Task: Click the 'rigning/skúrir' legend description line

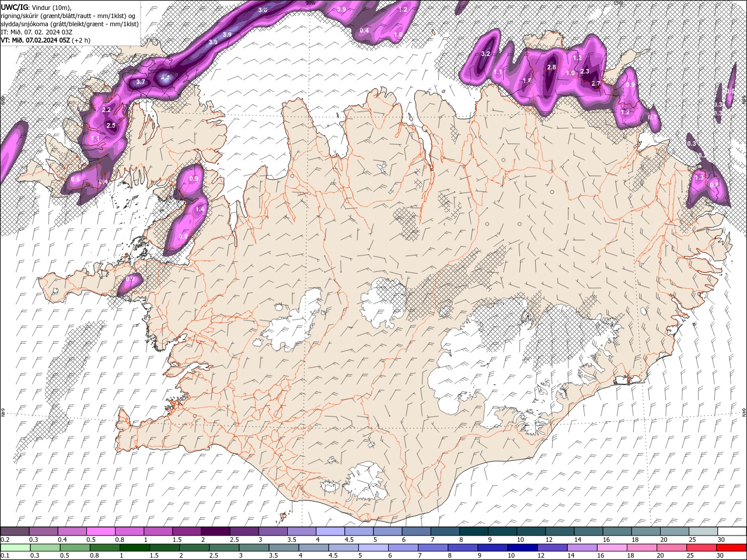Action: coord(69,15)
